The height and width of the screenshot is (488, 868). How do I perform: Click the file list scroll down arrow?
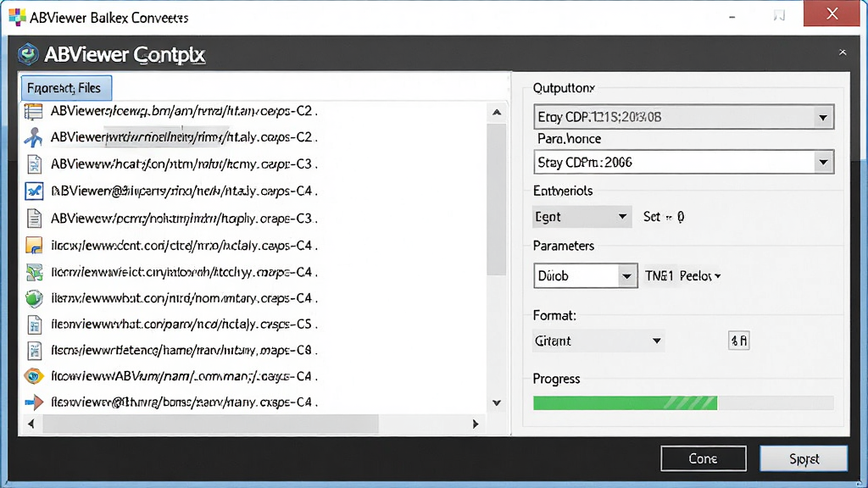pyautogui.click(x=497, y=402)
